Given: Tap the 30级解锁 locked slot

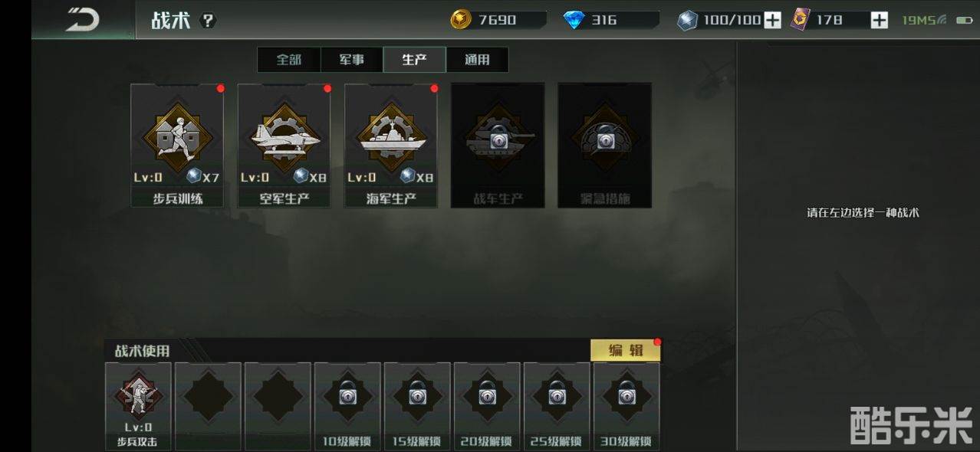Looking at the screenshot, I should (x=626, y=406).
